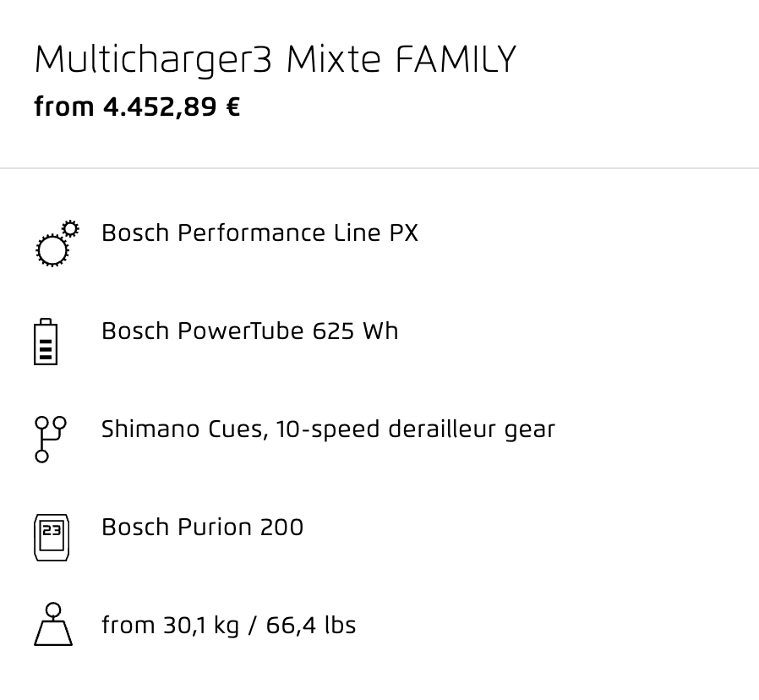This screenshot has height=700, width=759.
Task: Click the motor gears icon
Action: coord(57,243)
